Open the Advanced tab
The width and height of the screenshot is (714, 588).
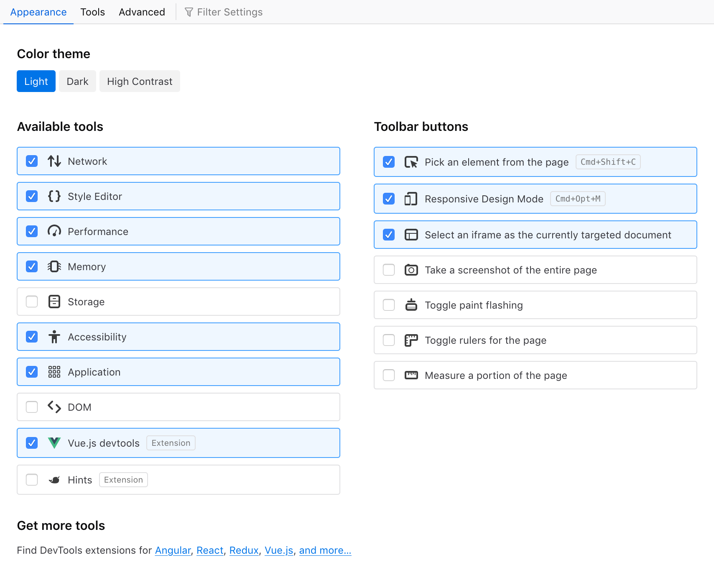point(142,12)
